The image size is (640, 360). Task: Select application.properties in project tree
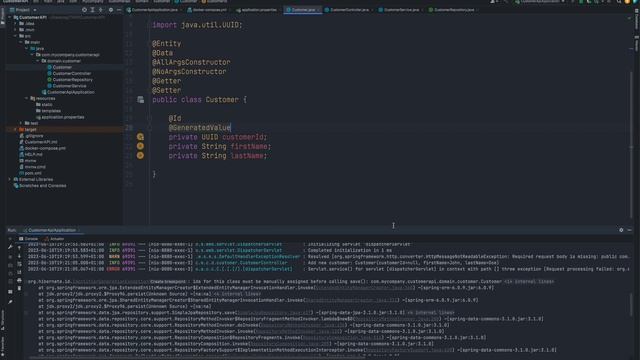click(x=60, y=117)
